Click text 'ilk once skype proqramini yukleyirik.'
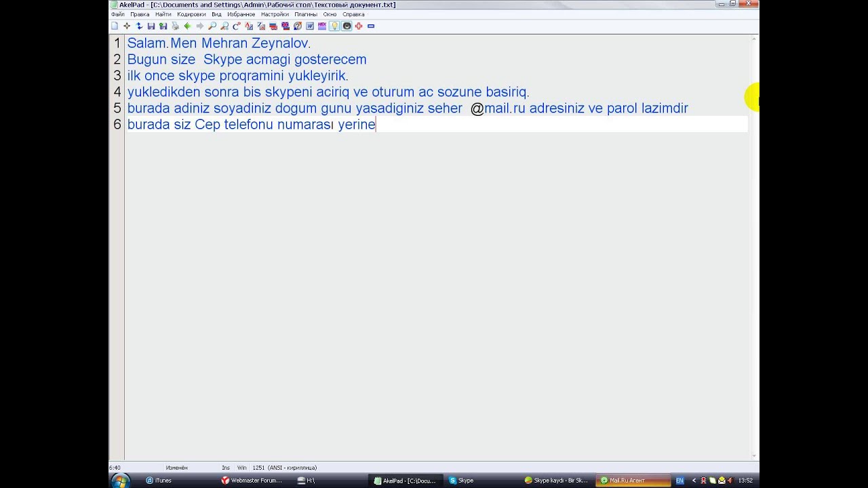The height and width of the screenshot is (488, 868). click(x=238, y=76)
